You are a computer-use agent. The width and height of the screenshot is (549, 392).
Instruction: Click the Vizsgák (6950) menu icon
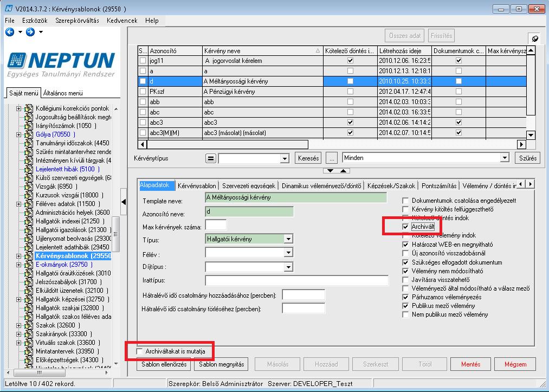pyautogui.click(x=29, y=187)
